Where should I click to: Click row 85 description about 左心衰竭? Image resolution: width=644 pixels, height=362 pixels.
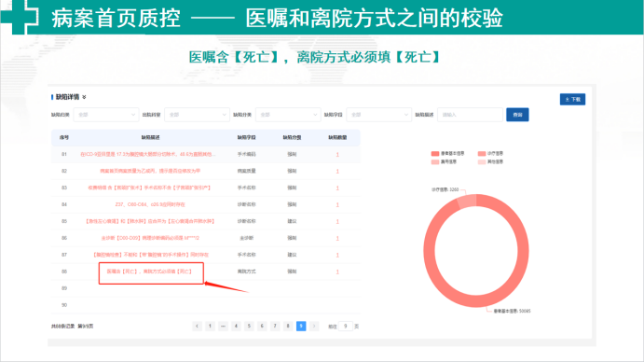click(x=150, y=221)
